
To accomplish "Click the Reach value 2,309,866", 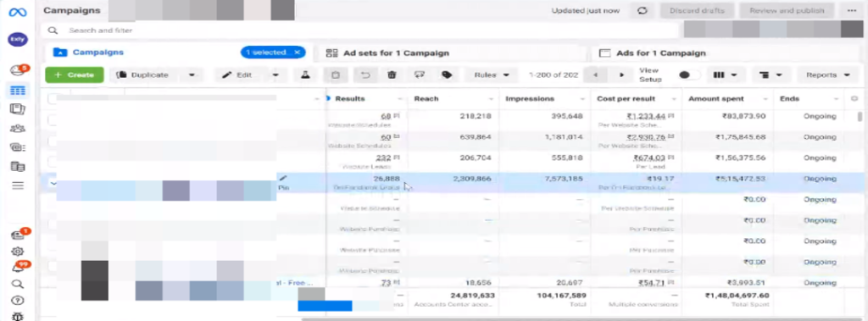I will 471,179.
